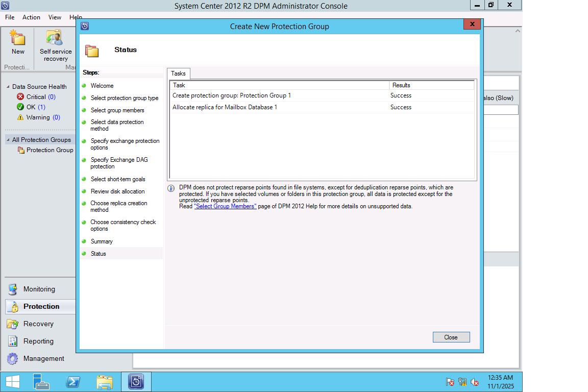Image resolution: width=588 pixels, height=392 pixels.
Task: Click the Close button in the wizard
Action: coord(451,337)
